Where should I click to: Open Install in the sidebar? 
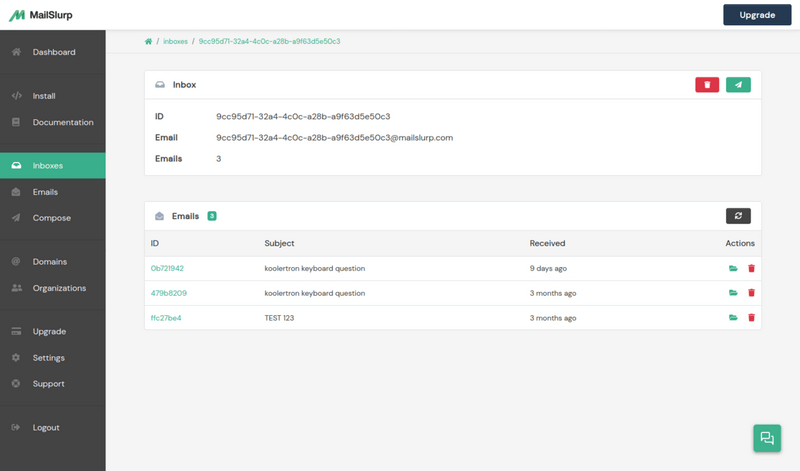point(53,96)
